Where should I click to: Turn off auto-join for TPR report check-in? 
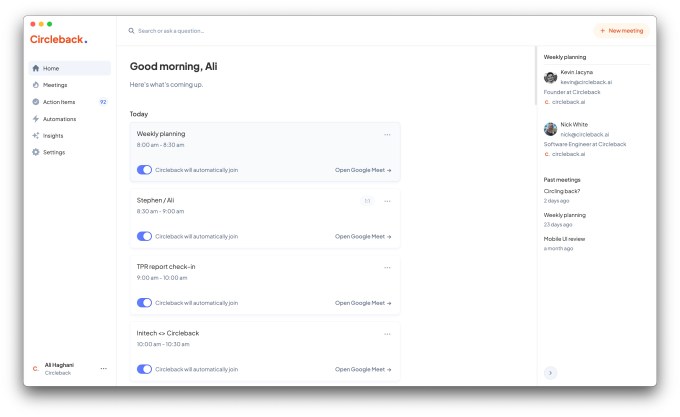click(145, 302)
